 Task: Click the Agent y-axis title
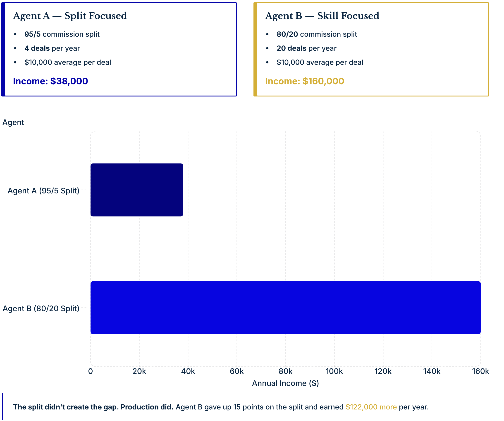pos(13,123)
